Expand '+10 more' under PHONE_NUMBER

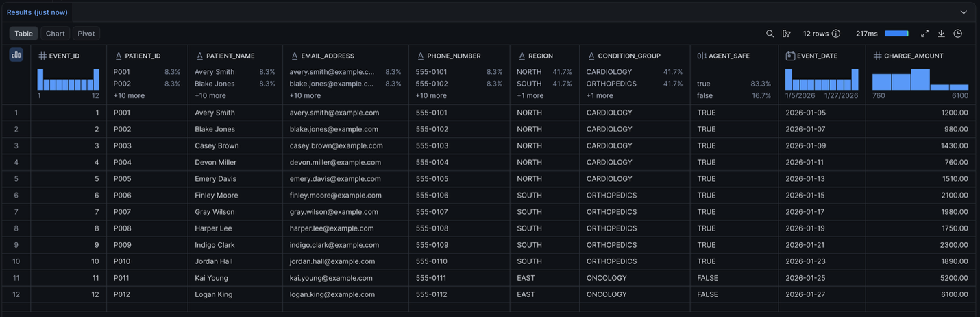pyautogui.click(x=431, y=95)
